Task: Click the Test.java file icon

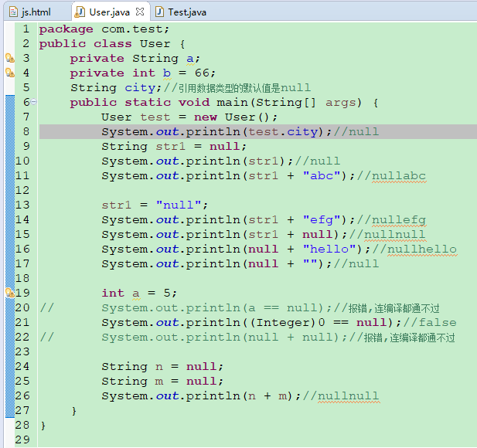Action: 159,12
